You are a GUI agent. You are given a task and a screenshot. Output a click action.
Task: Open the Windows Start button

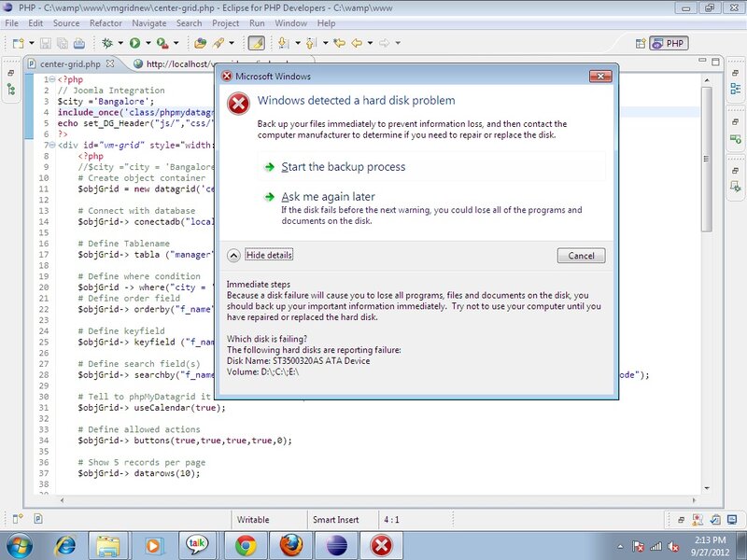pos(20,546)
